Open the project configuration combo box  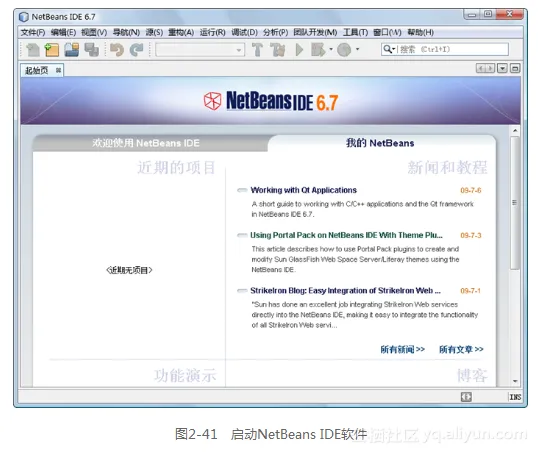[x=200, y=50]
